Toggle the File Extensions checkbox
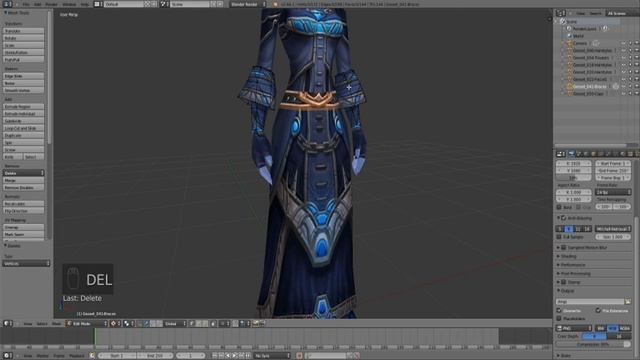Image resolution: width=640 pixels, height=360 pixels. tap(598, 311)
